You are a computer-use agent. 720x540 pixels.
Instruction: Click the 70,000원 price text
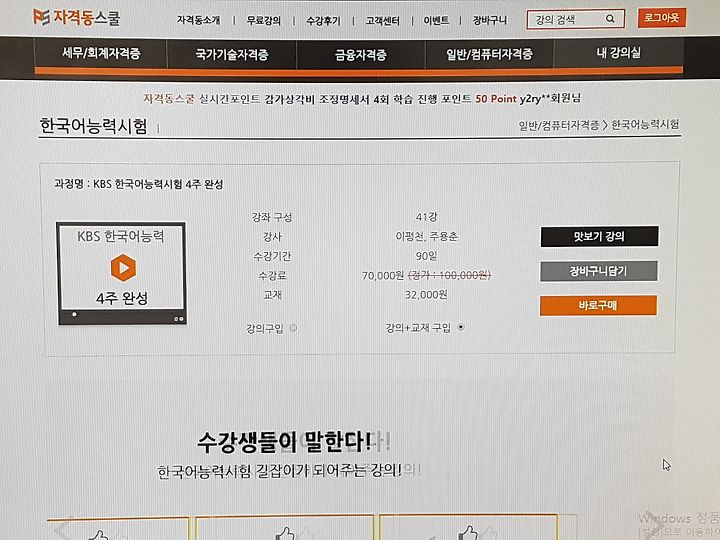point(382,276)
